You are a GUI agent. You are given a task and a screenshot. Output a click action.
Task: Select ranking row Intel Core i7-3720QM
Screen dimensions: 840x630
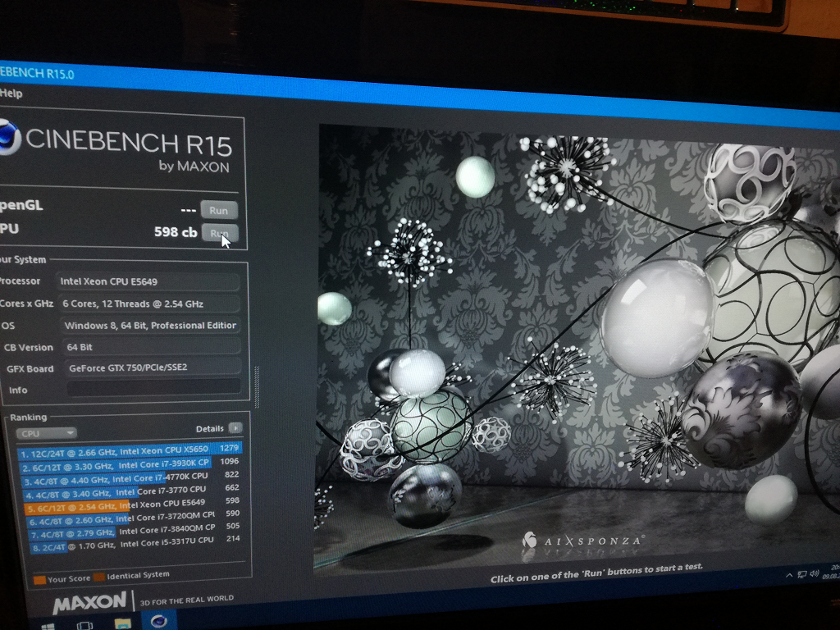134,518
